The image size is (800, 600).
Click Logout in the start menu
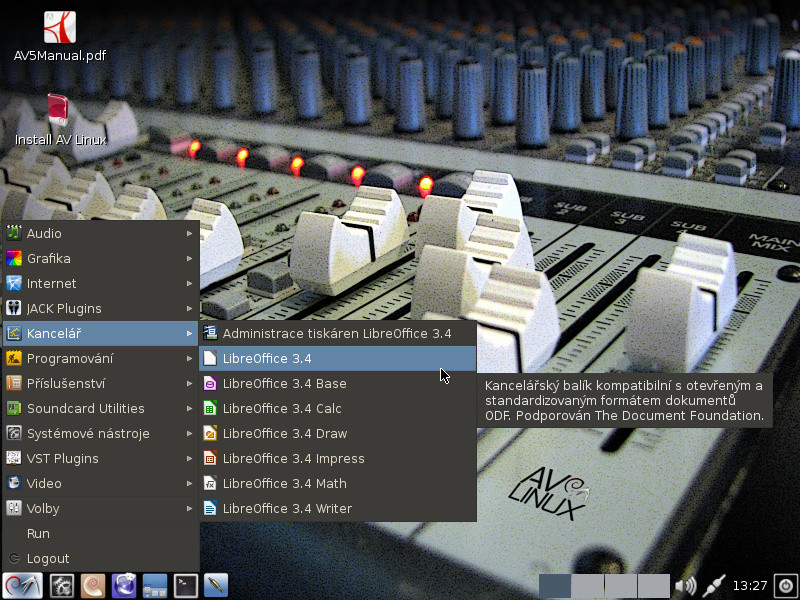point(48,558)
